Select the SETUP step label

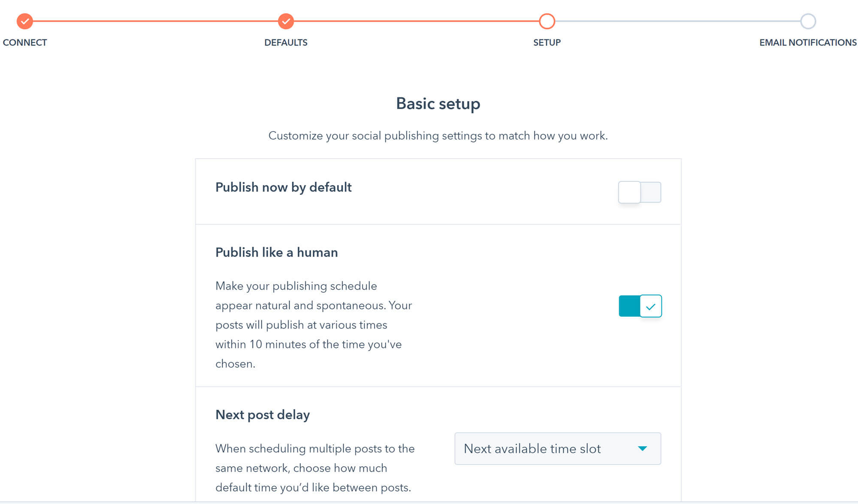click(547, 42)
